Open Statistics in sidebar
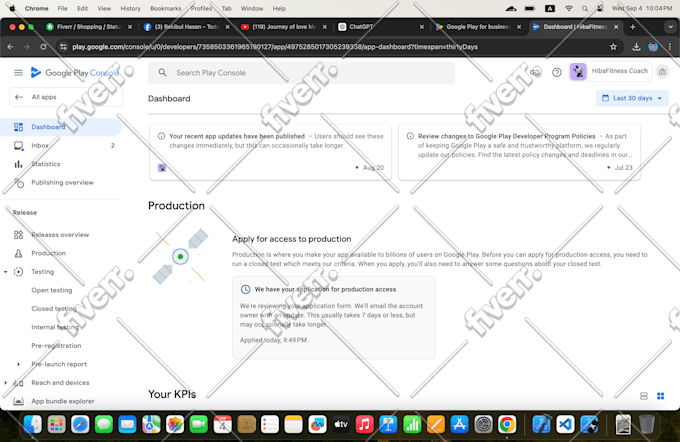The image size is (680, 442). pos(61,164)
